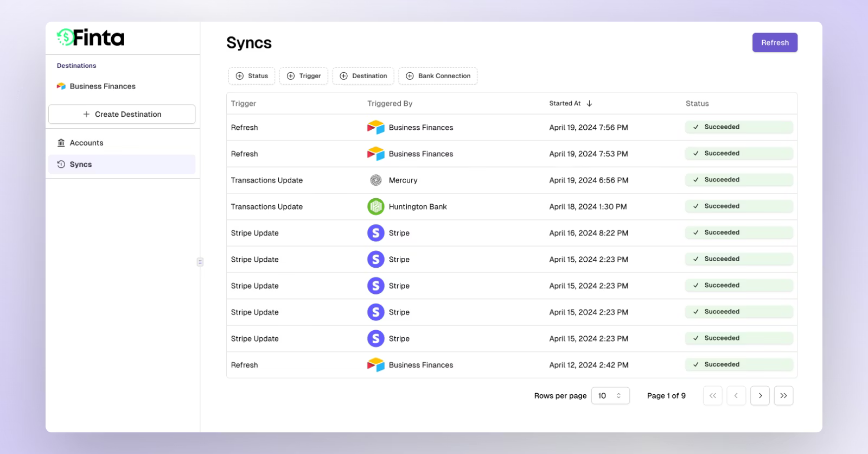Open the Bank Connection filter
Image resolution: width=868 pixels, height=454 pixels.
(x=438, y=76)
